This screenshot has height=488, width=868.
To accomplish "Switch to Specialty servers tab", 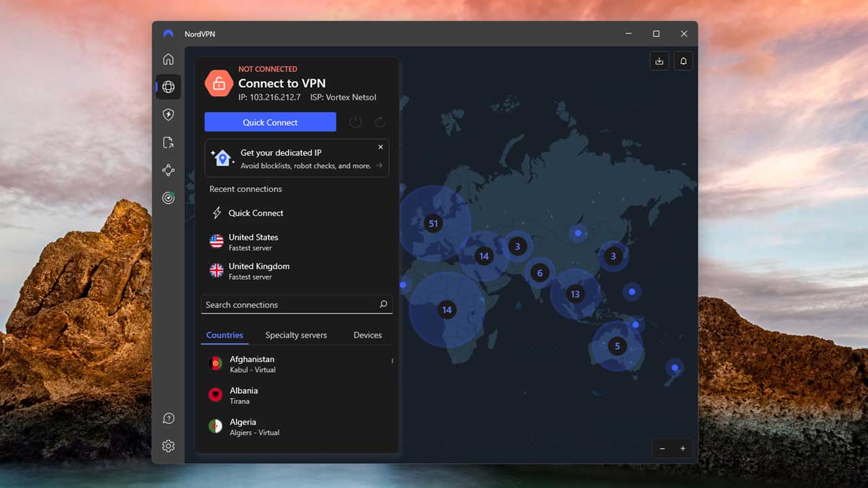I will point(296,335).
